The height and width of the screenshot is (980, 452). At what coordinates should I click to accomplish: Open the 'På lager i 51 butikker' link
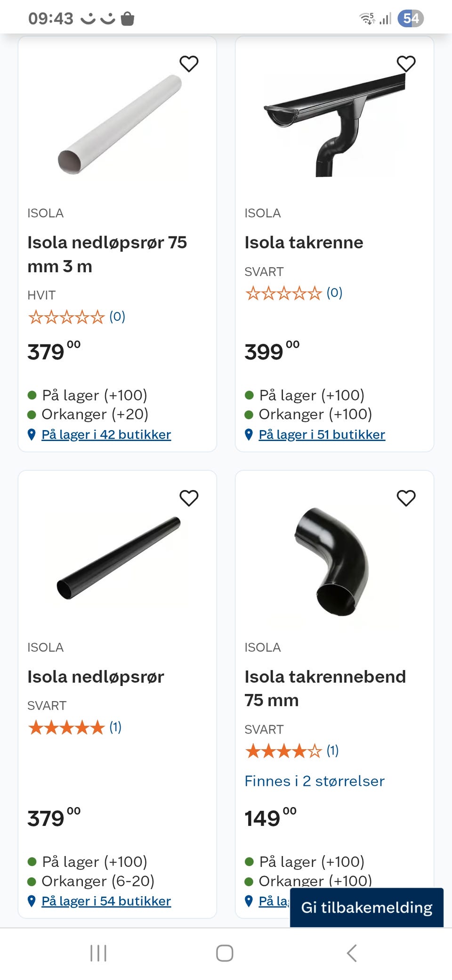pos(322,434)
